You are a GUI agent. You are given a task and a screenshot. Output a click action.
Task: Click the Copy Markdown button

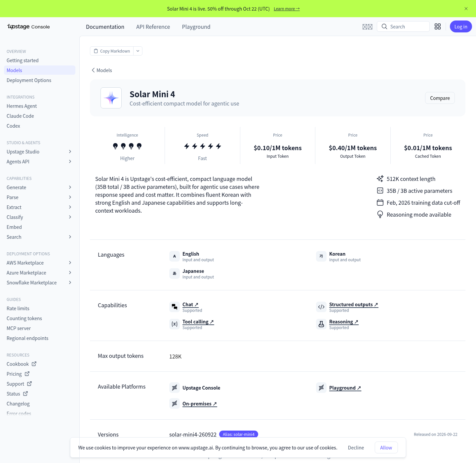tap(112, 51)
